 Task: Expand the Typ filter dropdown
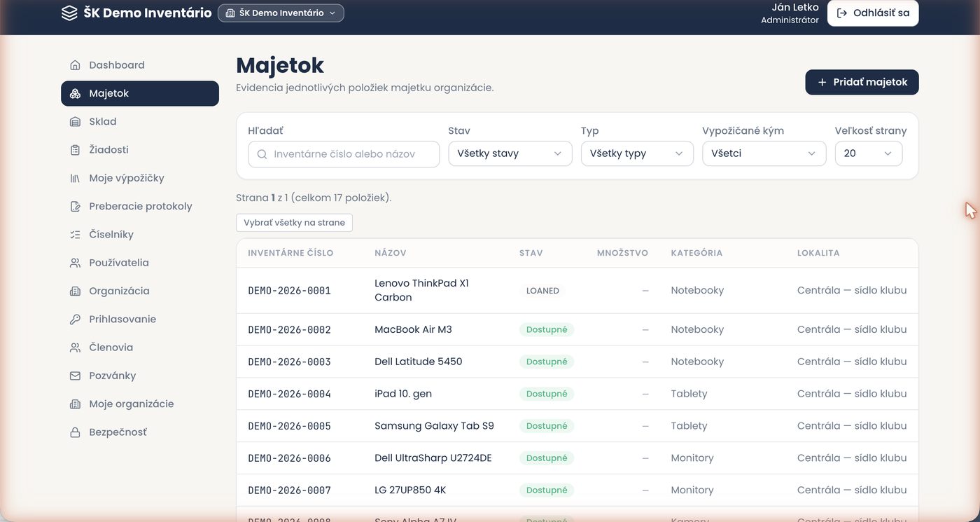(637, 153)
